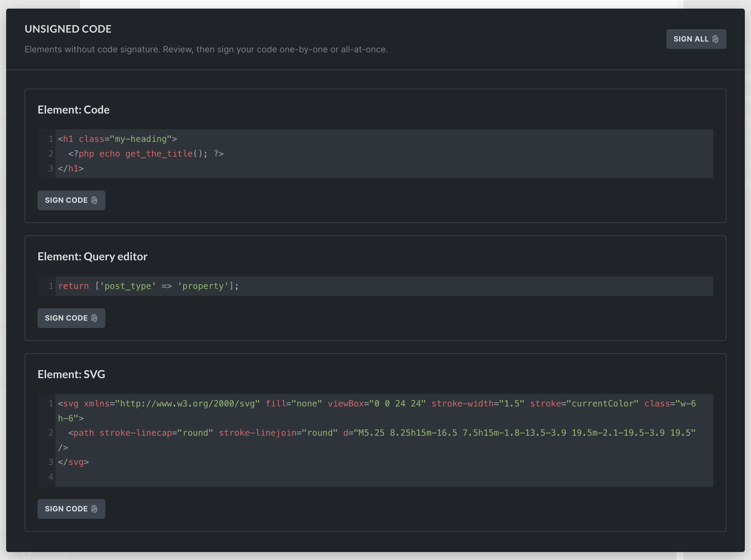The height and width of the screenshot is (560, 751).
Task: Click the closing h1 tag line
Action: tap(71, 169)
